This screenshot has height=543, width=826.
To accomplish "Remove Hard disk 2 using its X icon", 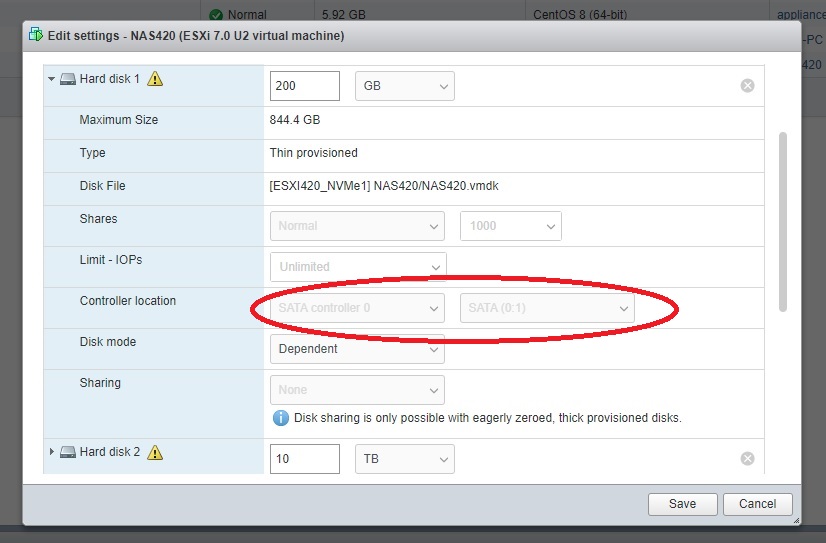I will click(x=747, y=458).
